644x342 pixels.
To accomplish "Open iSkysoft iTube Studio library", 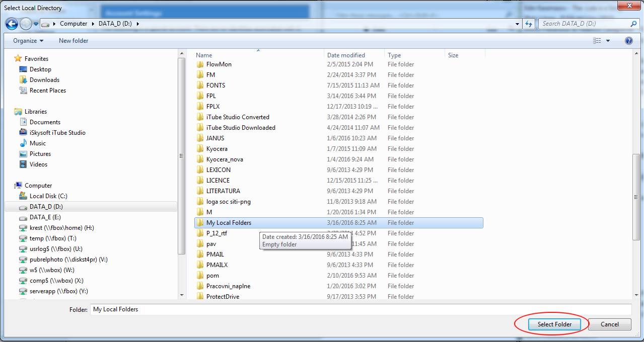I will coord(57,133).
